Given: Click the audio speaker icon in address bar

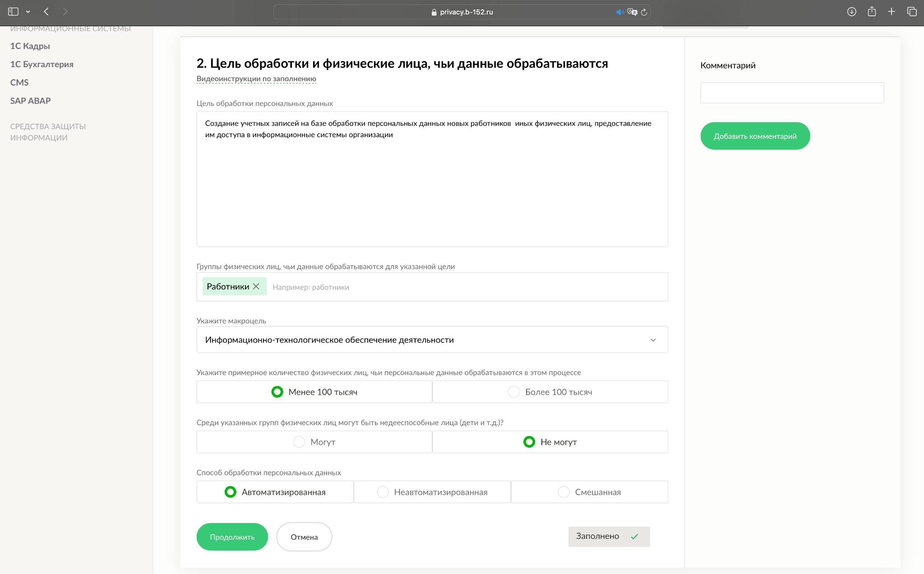Looking at the screenshot, I should click(619, 12).
